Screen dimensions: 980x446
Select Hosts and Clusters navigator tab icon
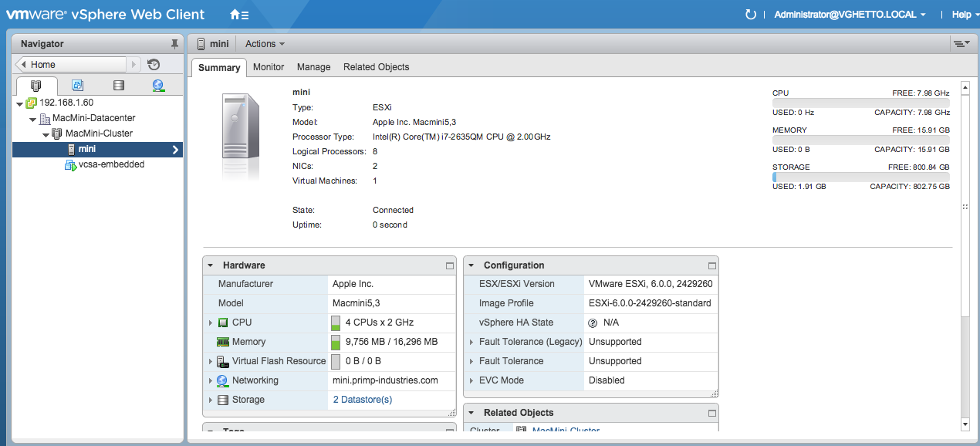pos(36,86)
